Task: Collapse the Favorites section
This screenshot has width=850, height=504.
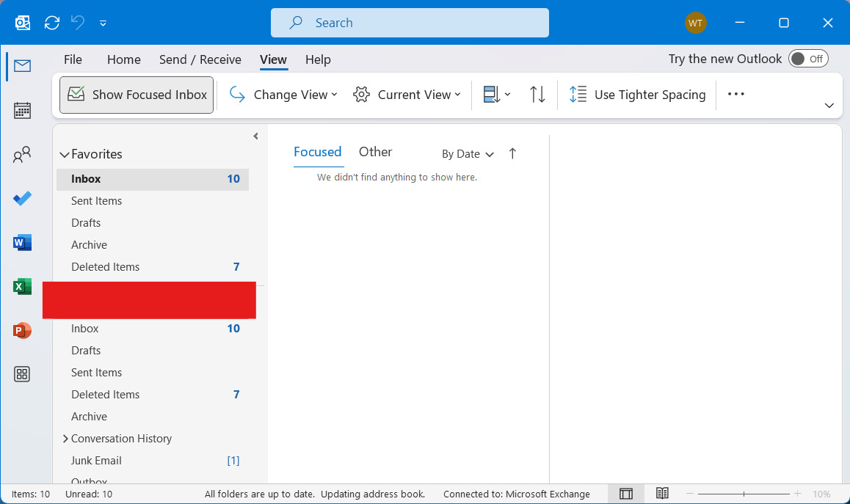Action: tap(65, 155)
